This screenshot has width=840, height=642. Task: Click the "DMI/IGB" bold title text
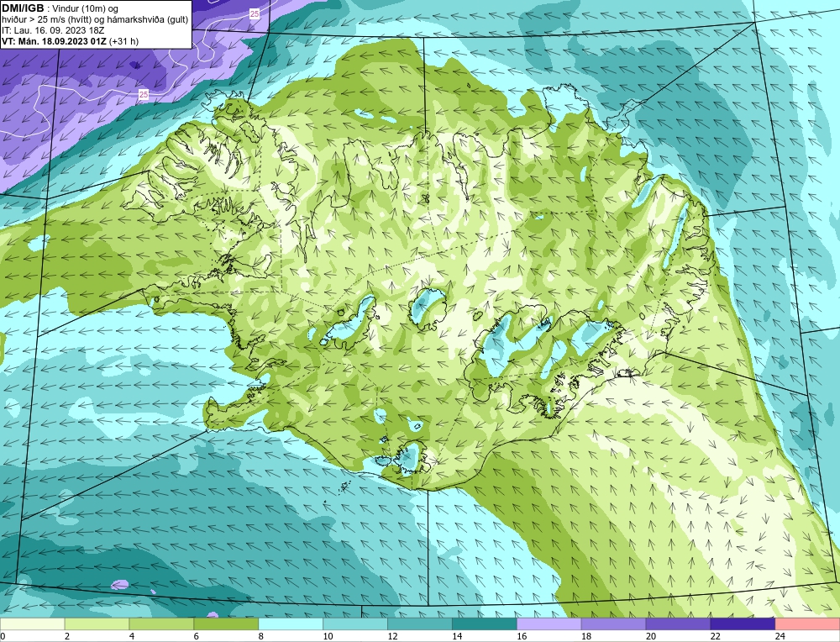(23, 8)
